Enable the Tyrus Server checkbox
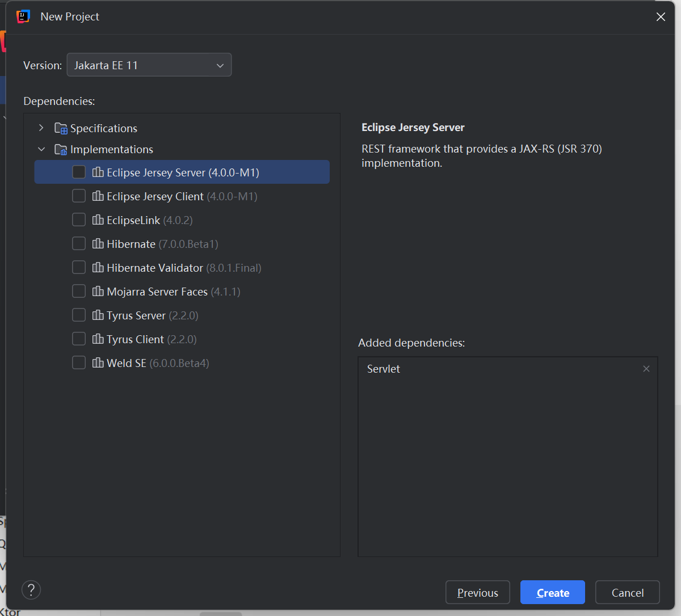Viewport: 681px width, 616px height. coord(79,315)
